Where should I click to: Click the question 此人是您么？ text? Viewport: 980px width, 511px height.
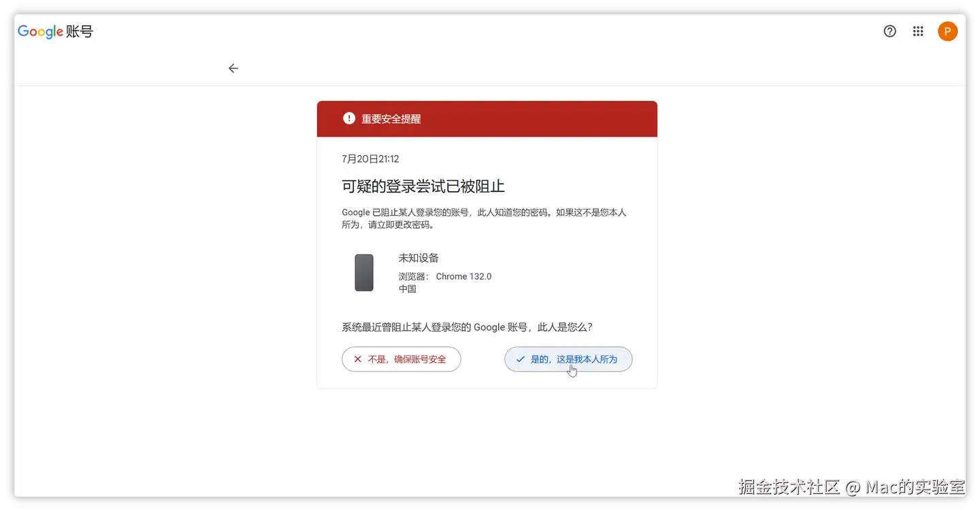click(566, 327)
